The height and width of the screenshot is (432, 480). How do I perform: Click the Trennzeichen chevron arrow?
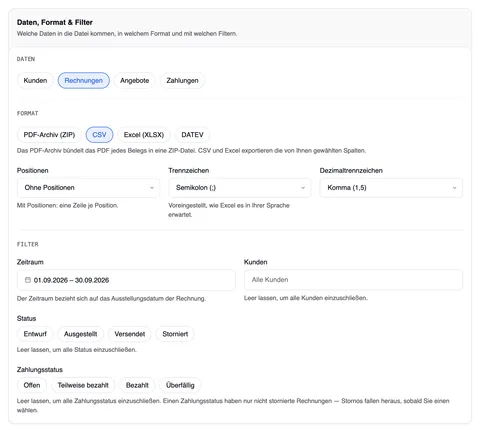tap(303, 188)
